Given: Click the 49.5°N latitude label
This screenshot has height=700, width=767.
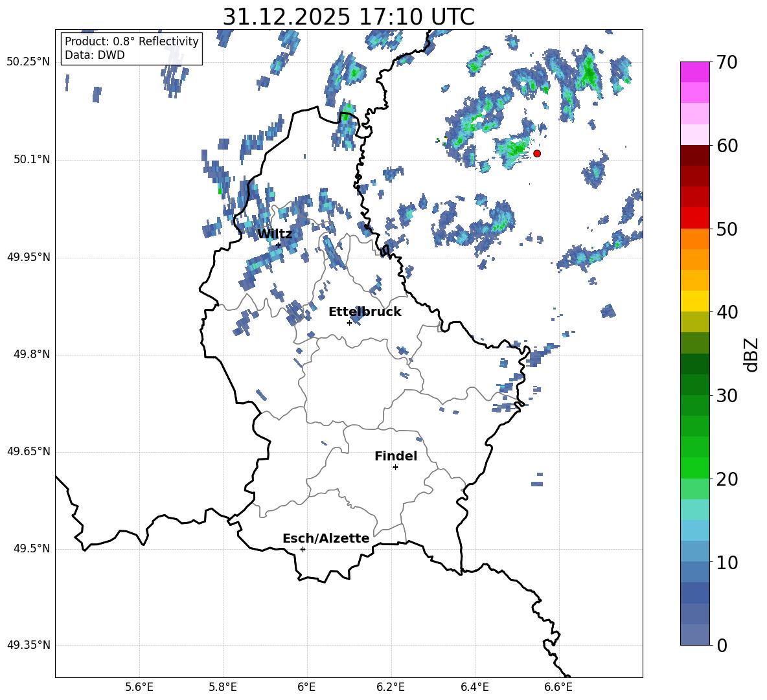Looking at the screenshot, I should (32, 548).
